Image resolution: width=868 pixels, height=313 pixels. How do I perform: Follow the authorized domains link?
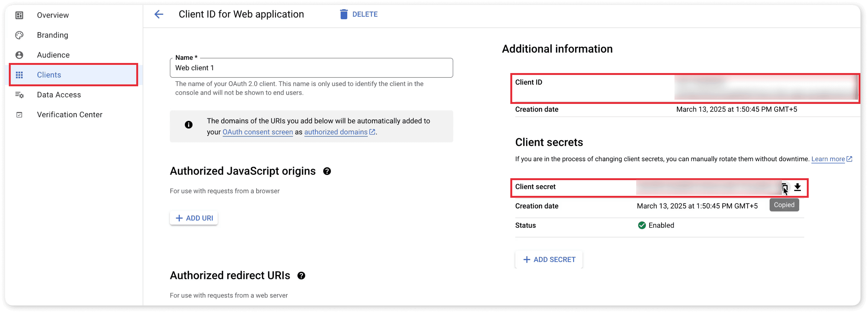pos(336,132)
